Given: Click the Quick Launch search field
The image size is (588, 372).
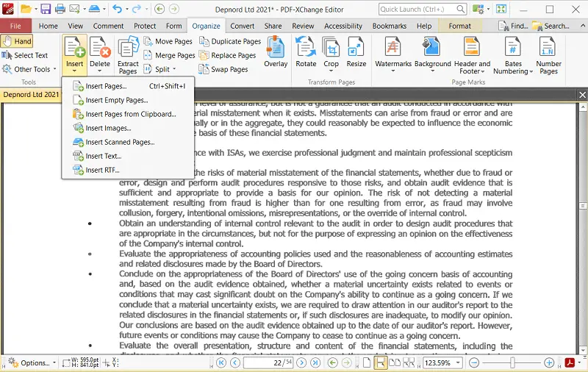Looking at the screenshot, I should pyautogui.click(x=422, y=9).
